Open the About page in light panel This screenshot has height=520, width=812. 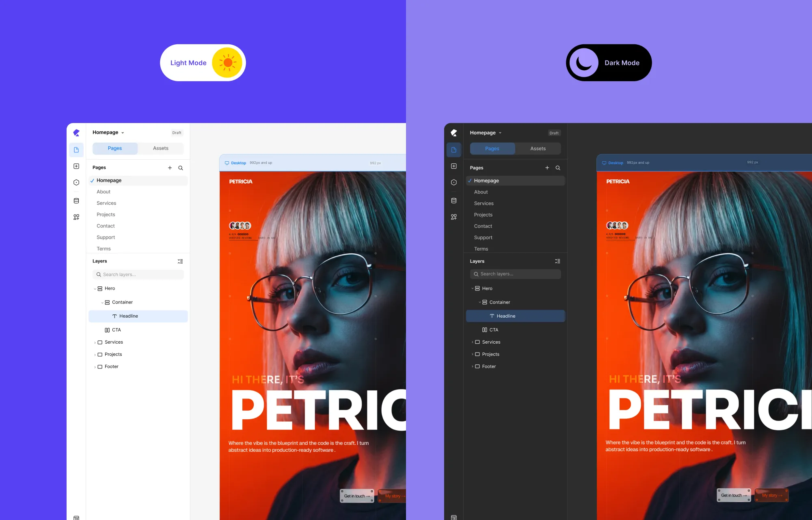[104, 192]
